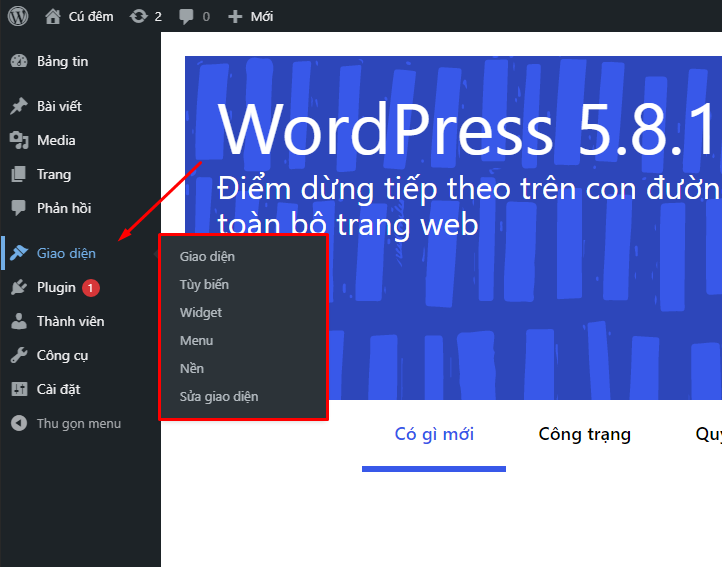
Task: Click the plus icon for Mới
Action: click(x=235, y=17)
